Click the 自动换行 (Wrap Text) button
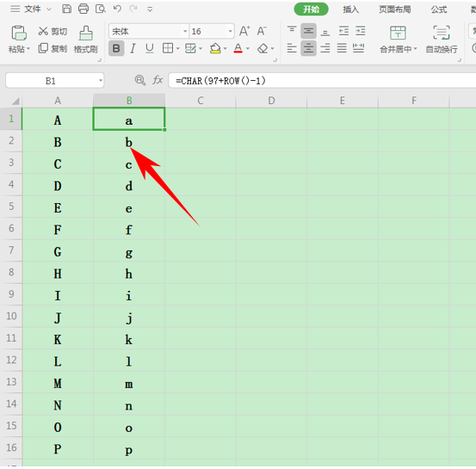476x469 pixels. pyautogui.click(x=442, y=40)
